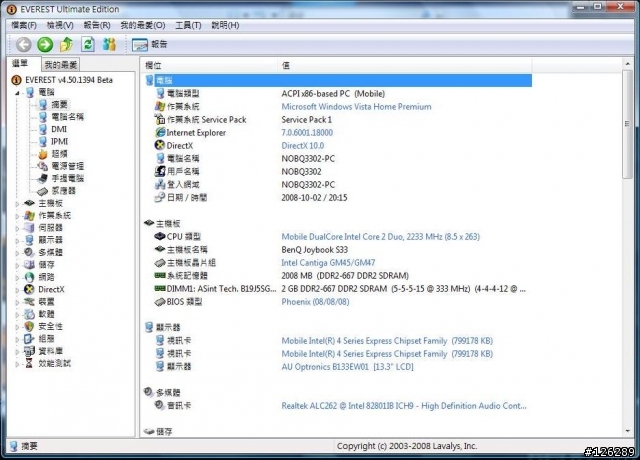This screenshot has height=460, width=640.
Task: Open the 報告 report button
Action: (x=149, y=44)
